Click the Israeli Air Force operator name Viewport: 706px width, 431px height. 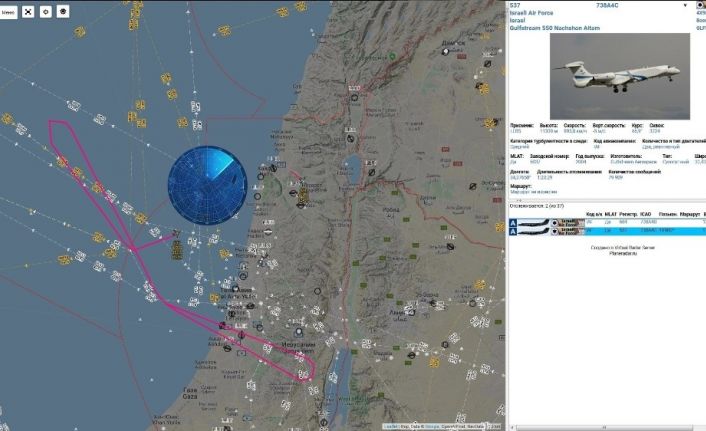tap(532, 14)
